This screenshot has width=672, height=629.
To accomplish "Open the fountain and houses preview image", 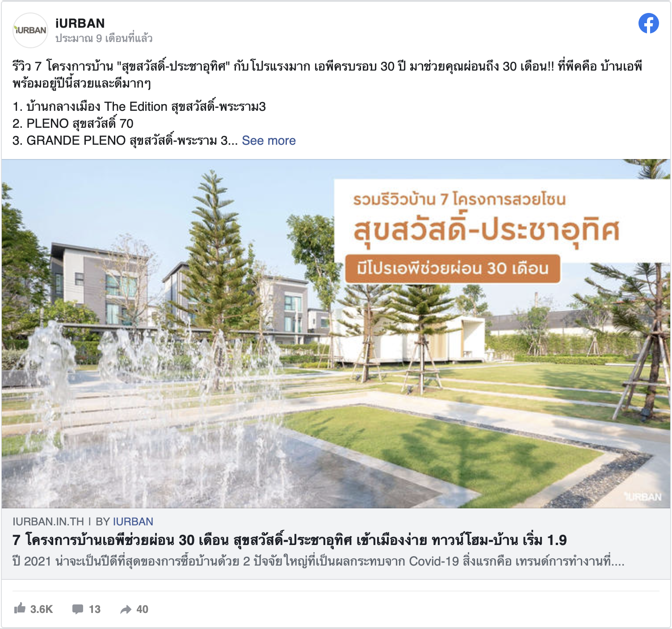I will pos(336,334).
